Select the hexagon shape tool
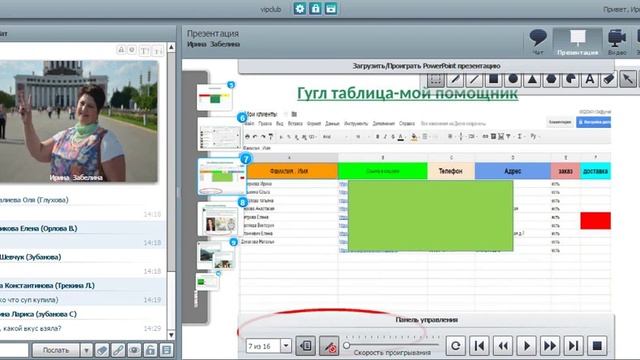Image resolution: width=640 pixels, height=360 pixels. 551,79
